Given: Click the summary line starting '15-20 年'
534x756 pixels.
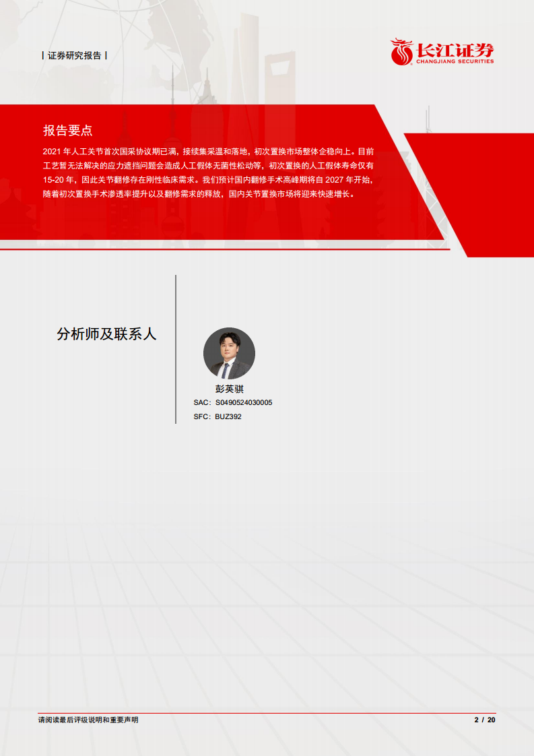Looking at the screenshot, I should (208, 181).
